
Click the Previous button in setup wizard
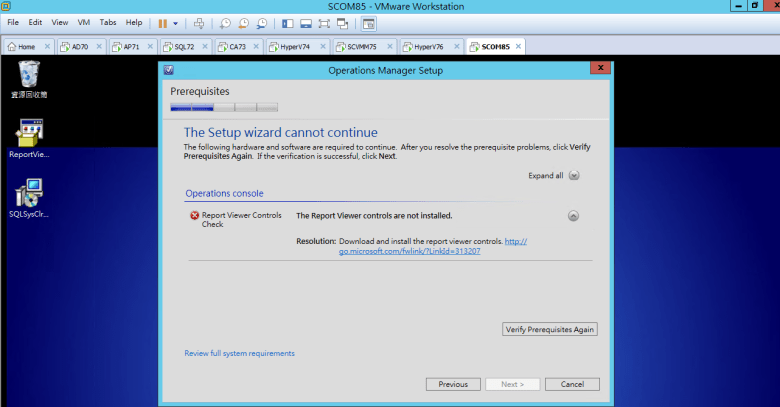[x=453, y=384]
